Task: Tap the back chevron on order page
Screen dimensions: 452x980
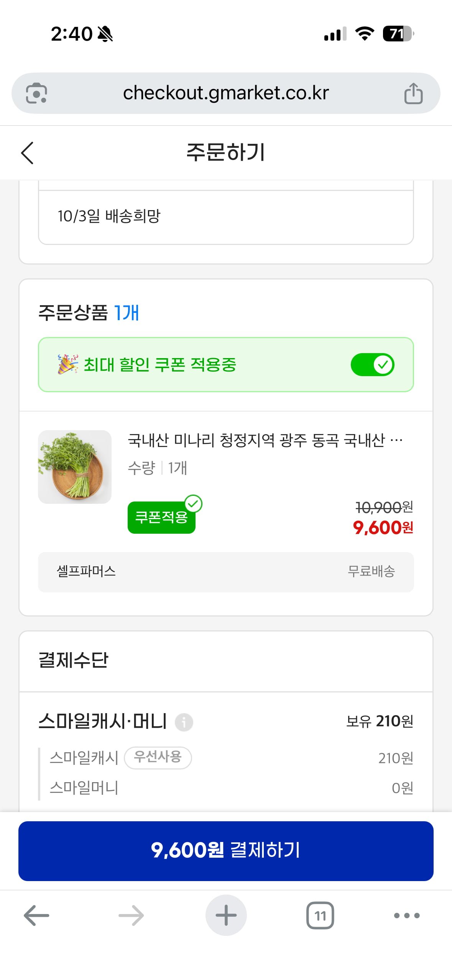Action: point(27,153)
